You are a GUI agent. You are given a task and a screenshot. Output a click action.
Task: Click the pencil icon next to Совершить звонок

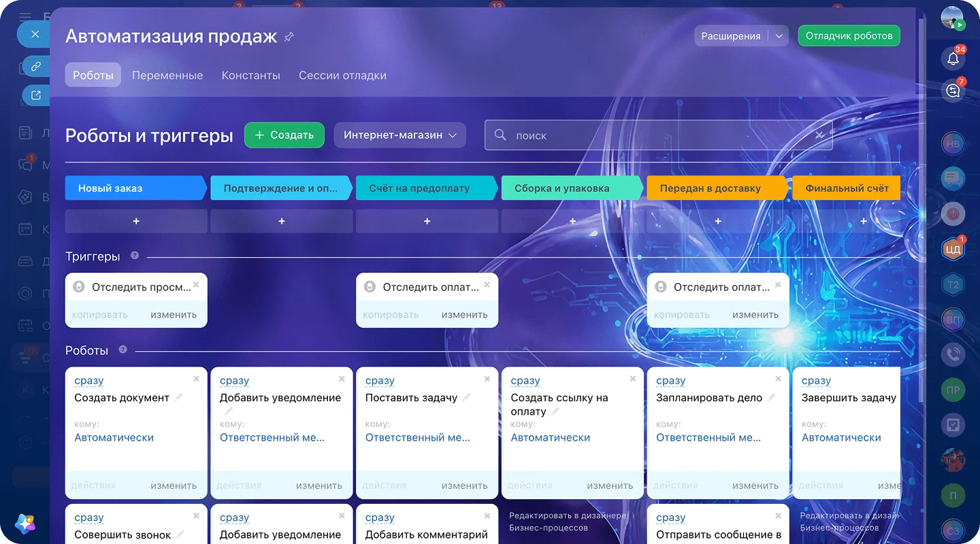pyautogui.click(x=180, y=534)
